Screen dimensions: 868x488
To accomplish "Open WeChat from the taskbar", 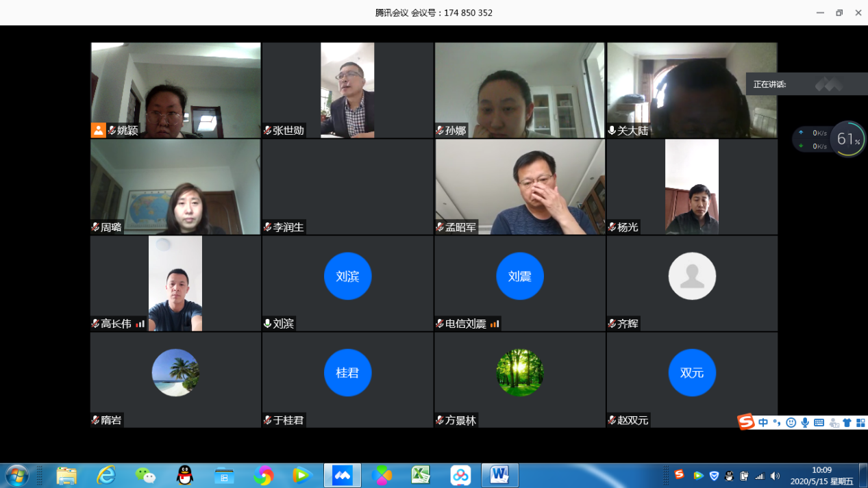I will click(145, 475).
